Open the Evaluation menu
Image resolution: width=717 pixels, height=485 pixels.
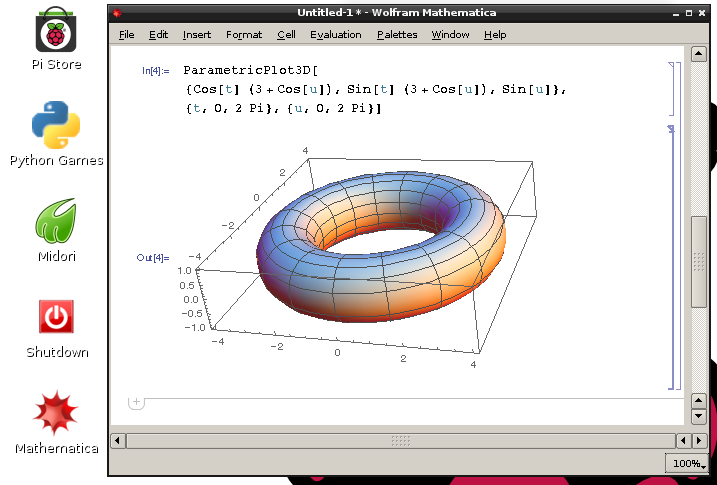336,35
